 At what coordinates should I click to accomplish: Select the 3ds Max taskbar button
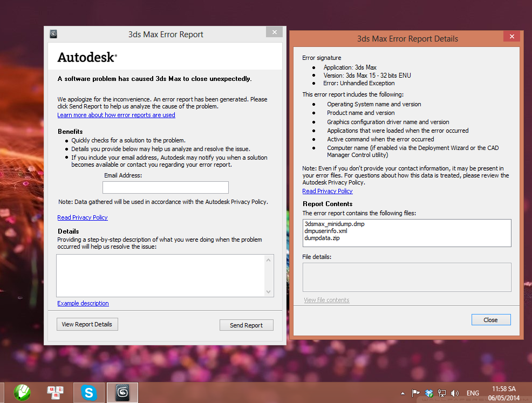pyautogui.click(x=122, y=393)
